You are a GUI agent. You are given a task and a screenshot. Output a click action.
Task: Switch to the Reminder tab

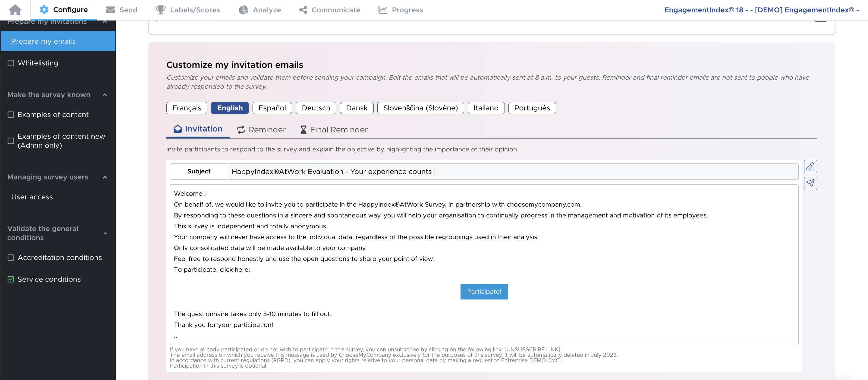(x=261, y=129)
